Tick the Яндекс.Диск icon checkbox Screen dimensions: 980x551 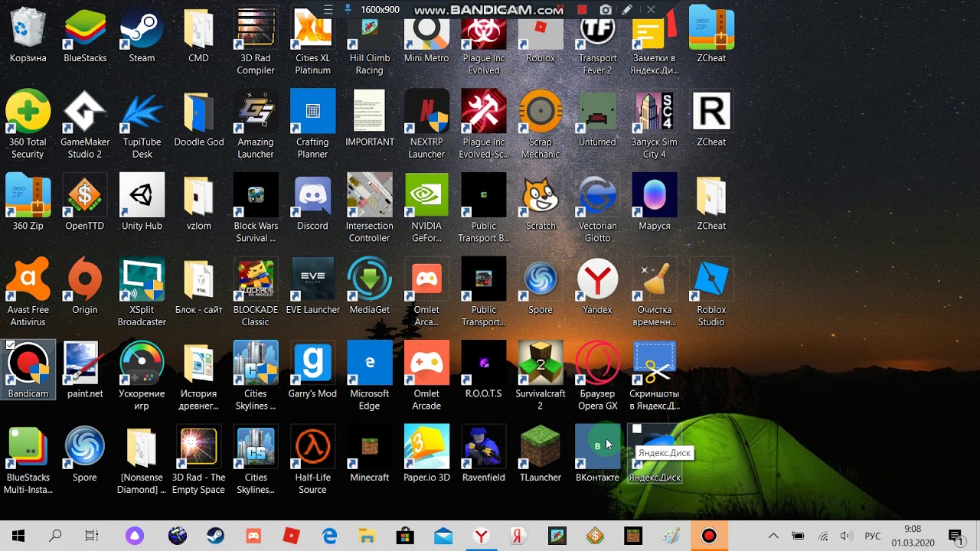tap(637, 430)
